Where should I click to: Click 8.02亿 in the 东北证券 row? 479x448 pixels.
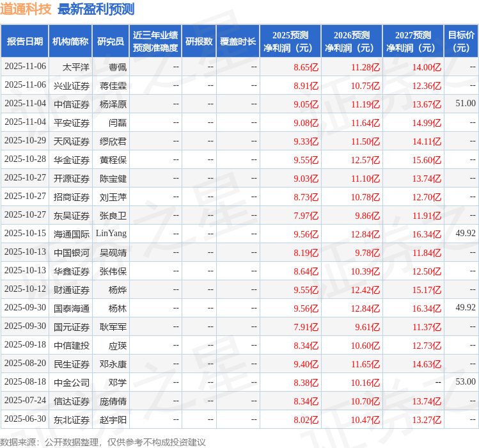(306, 420)
